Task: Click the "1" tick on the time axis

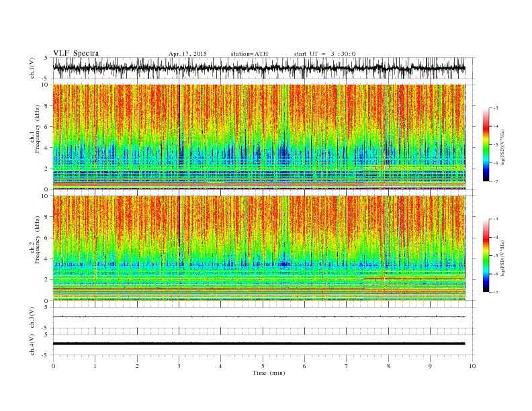Action: click(95, 366)
